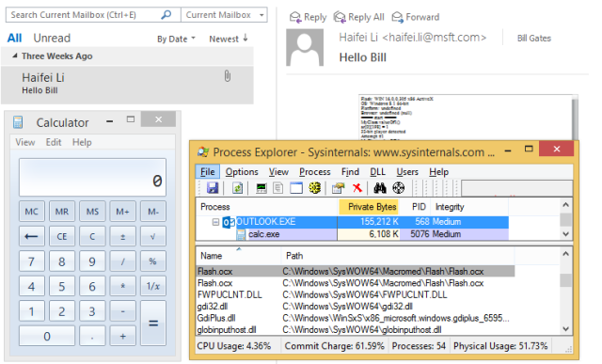Click the Calculator square root button
Screen dimensions: 602x364
[152, 236]
